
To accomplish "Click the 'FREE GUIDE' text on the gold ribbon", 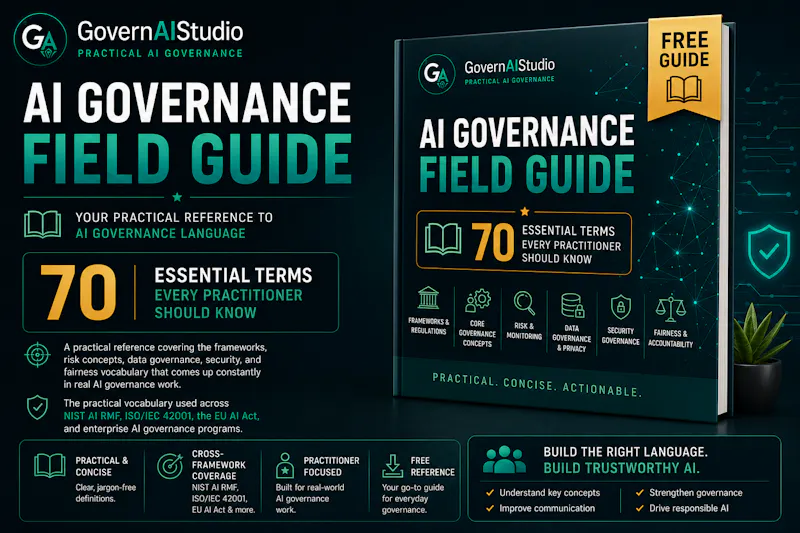I will point(684,50).
